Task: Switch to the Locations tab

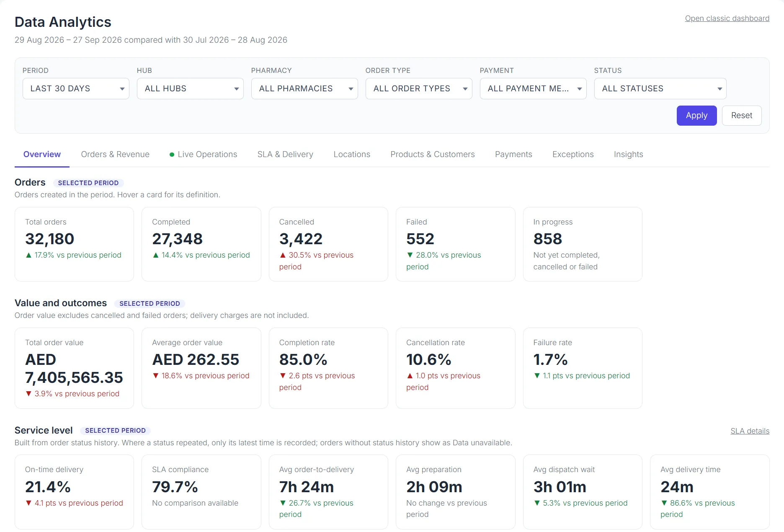Action: [x=352, y=154]
